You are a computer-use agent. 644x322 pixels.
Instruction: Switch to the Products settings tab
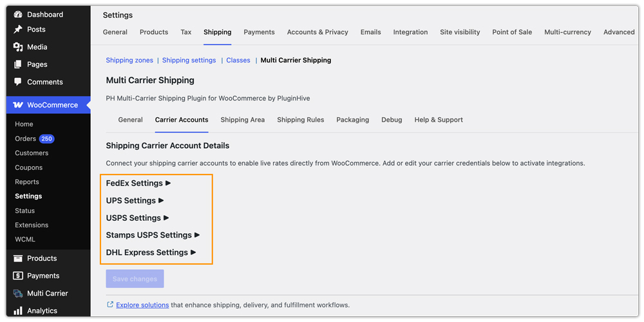pyautogui.click(x=154, y=32)
